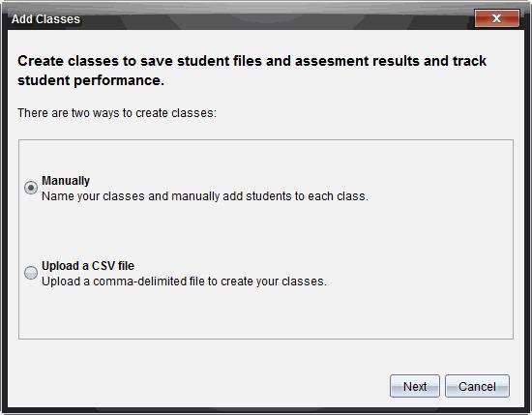Click the "Name your classes and manually add students" description

(205, 196)
